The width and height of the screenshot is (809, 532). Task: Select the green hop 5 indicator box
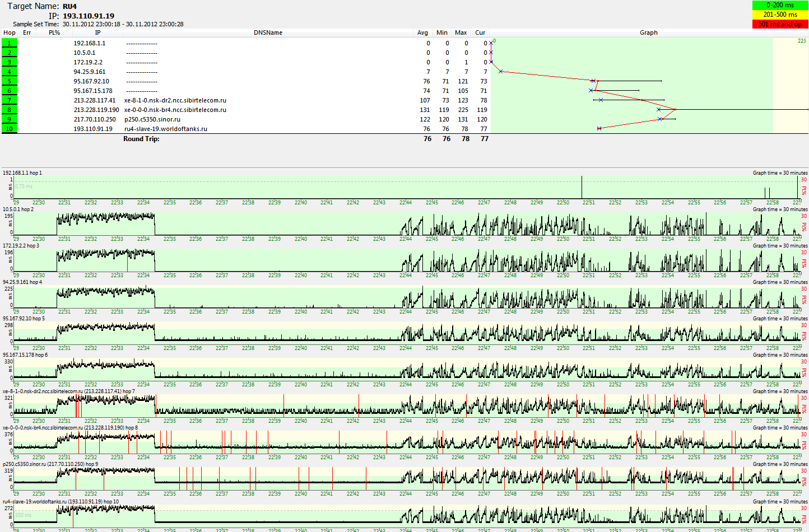pyautogui.click(x=10, y=81)
